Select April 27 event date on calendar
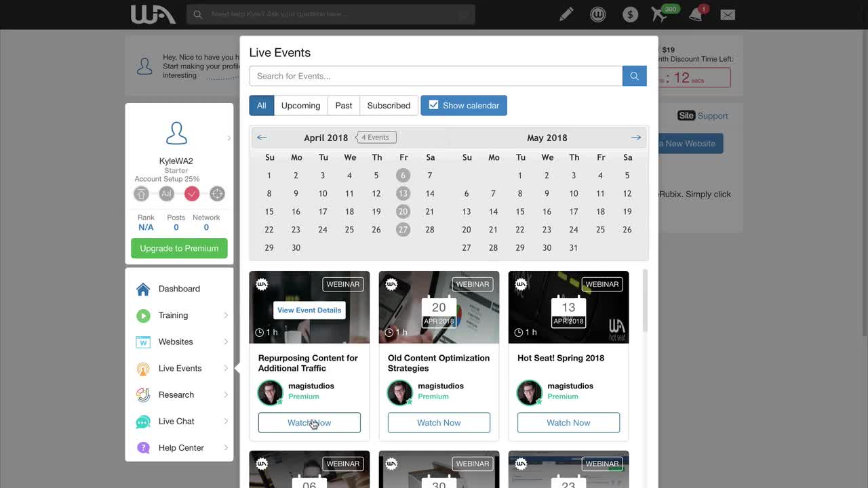The image size is (868, 488). 403,229
